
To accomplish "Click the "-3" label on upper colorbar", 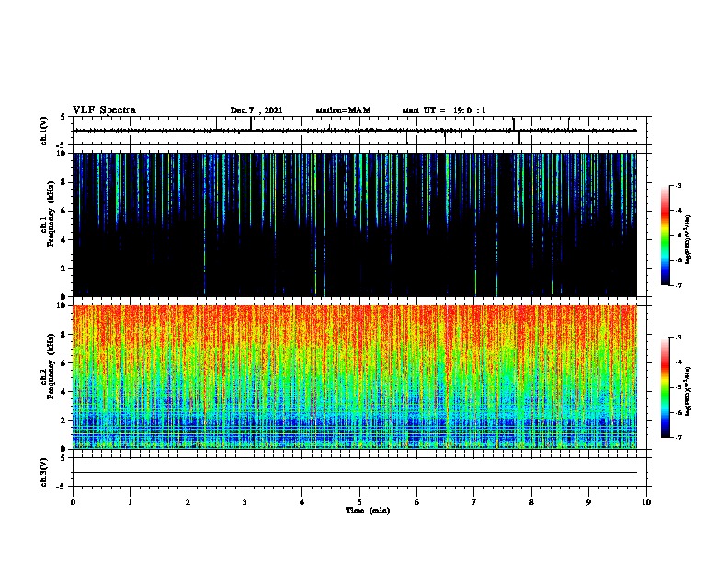I will tap(677, 186).
